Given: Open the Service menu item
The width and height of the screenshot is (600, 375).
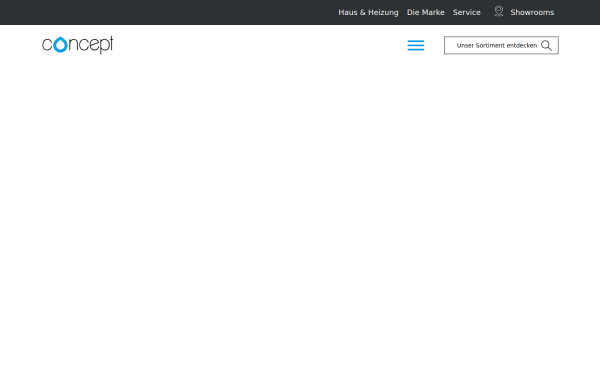Looking at the screenshot, I should pos(466,12).
